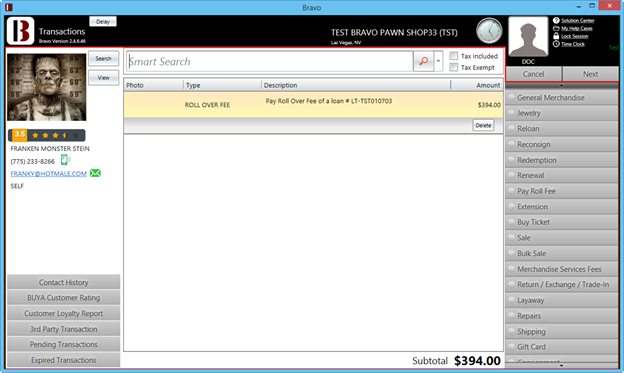624x373 pixels.
Task: Click the My Help Cases folder icon
Action: point(556,28)
